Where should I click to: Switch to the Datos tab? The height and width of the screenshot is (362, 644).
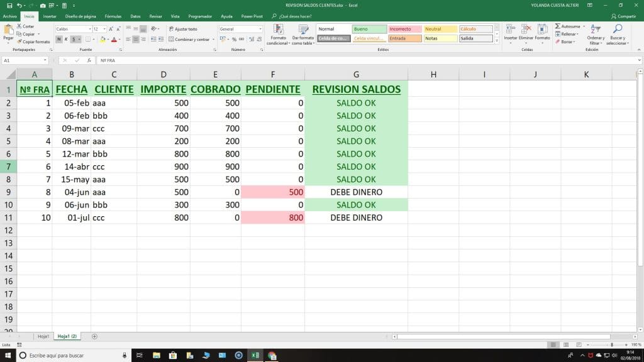tap(136, 16)
